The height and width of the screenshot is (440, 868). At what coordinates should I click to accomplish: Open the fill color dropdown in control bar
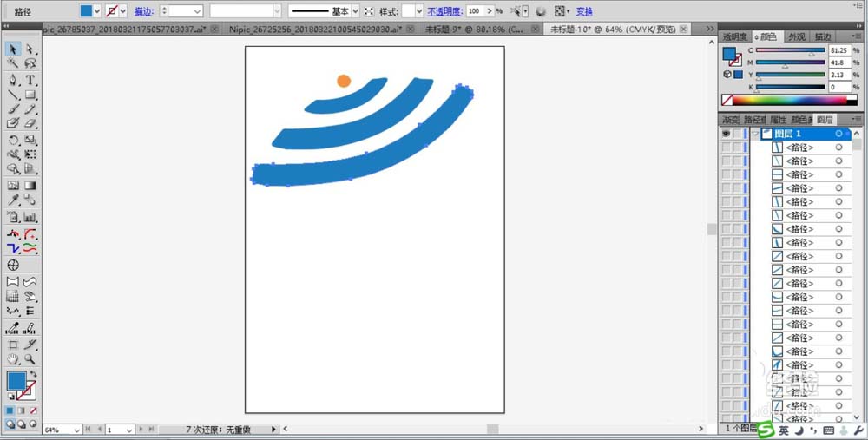(x=97, y=11)
